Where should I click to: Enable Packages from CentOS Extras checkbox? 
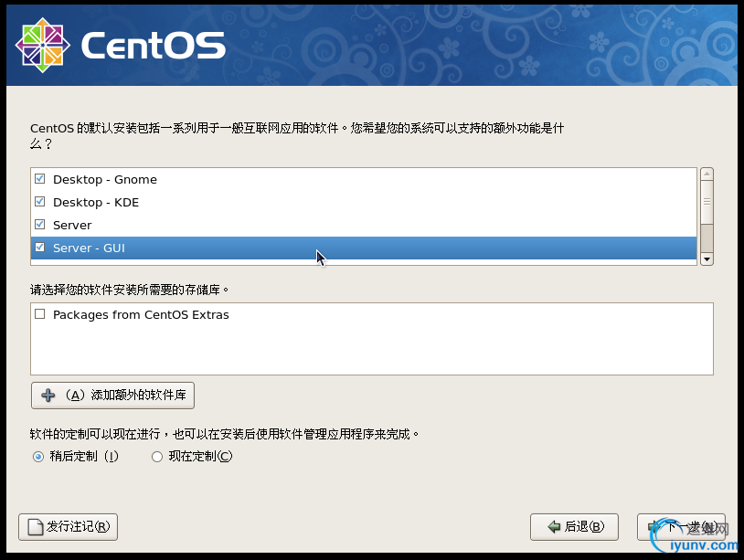(x=39, y=315)
